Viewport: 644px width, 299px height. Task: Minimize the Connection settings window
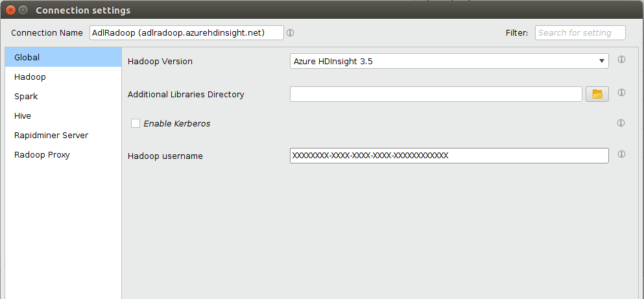[x=23, y=10]
